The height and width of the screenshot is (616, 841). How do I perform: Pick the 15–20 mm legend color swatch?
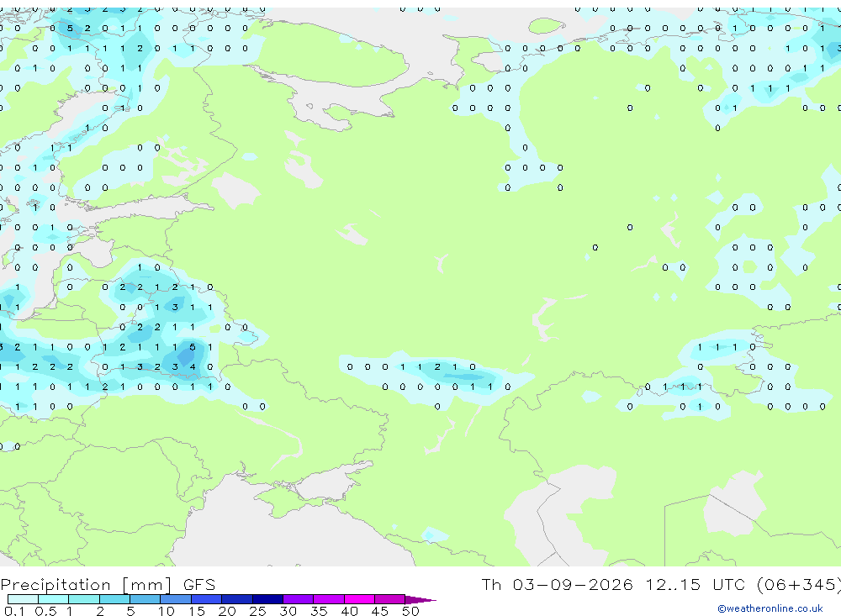(206, 599)
